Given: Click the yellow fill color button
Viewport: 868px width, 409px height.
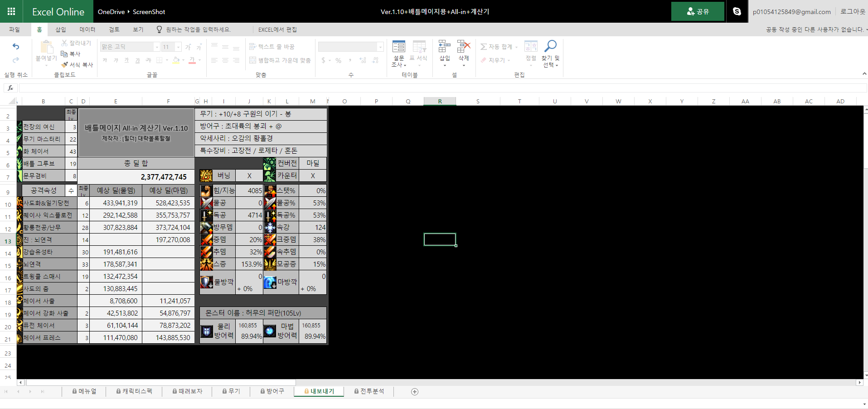Looking at the screenshot, I should tap(176, 60).
